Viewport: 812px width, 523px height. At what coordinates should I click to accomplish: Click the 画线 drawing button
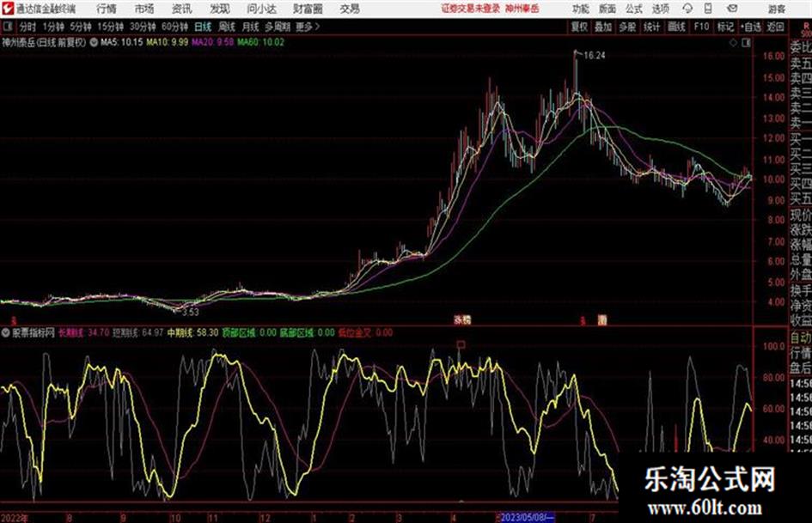[x=677, y=27]
